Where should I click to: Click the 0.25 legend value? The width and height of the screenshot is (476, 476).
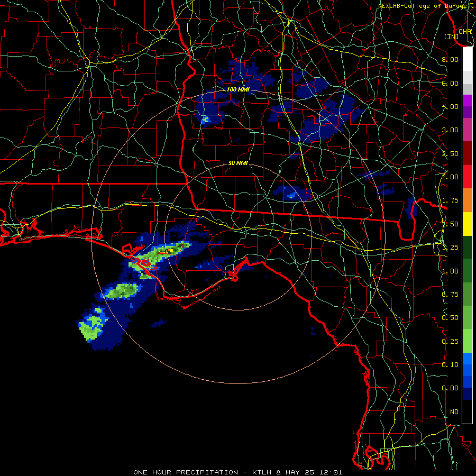pyautogui.click(x=450, y=342)
